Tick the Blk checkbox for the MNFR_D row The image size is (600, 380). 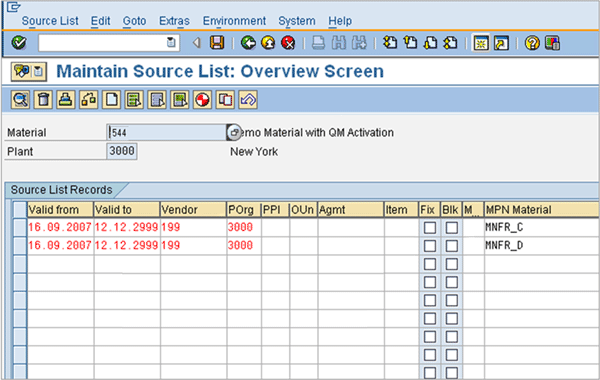point(452,245)
